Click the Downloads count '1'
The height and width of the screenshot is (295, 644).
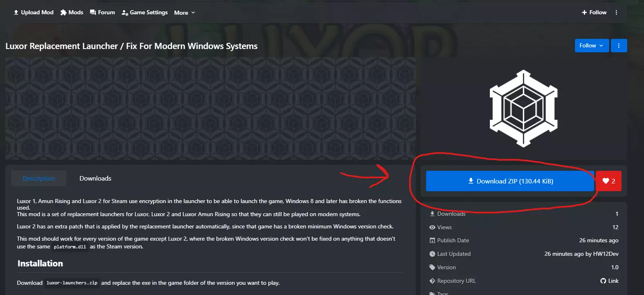(617, 214)
